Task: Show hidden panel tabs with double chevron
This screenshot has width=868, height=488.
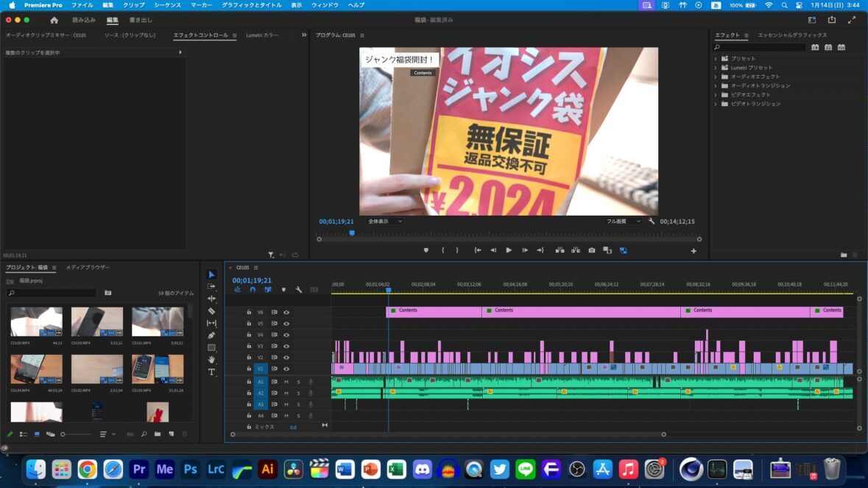Action: (304, 35)
